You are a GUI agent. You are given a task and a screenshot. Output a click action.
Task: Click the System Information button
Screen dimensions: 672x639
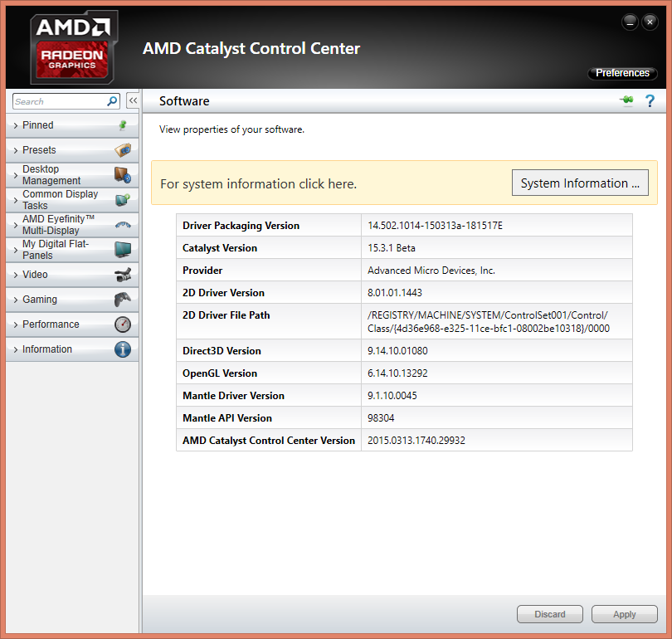click(580, 183)
